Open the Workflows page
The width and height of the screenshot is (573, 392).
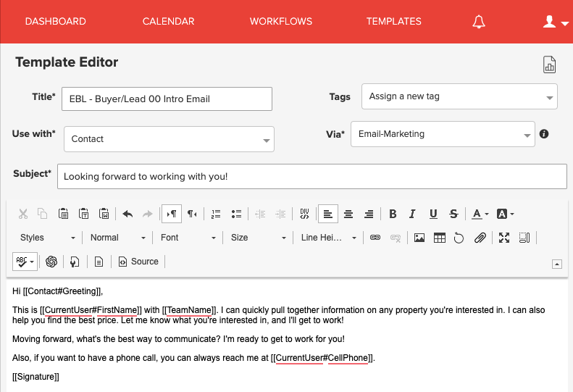(x=281, y=21)
